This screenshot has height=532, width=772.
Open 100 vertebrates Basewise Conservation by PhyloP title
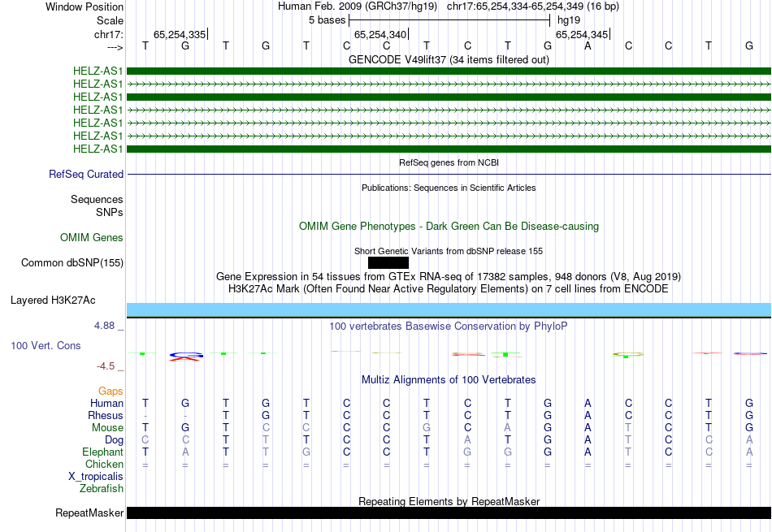(449, 327)
